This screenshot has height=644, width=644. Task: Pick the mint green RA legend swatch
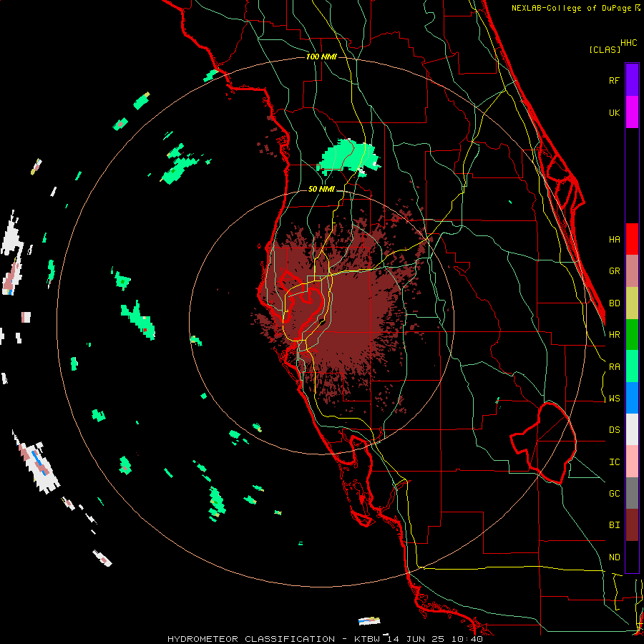pyautogui.click(x=632, y=366)
